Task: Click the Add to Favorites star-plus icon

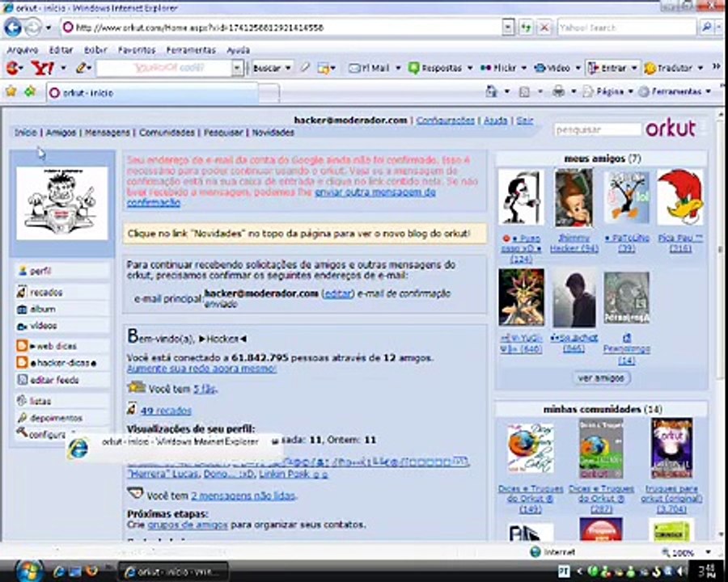Action: tap(30, 91)
